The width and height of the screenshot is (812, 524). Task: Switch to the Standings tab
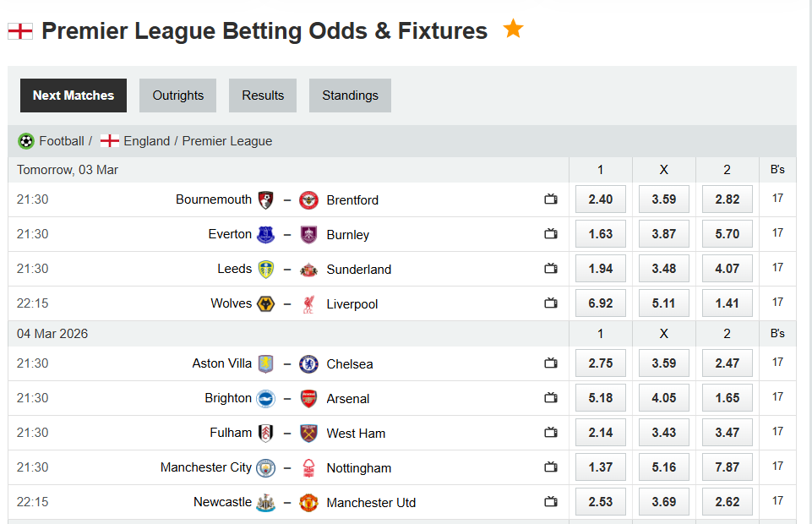[x=350, y=95]
